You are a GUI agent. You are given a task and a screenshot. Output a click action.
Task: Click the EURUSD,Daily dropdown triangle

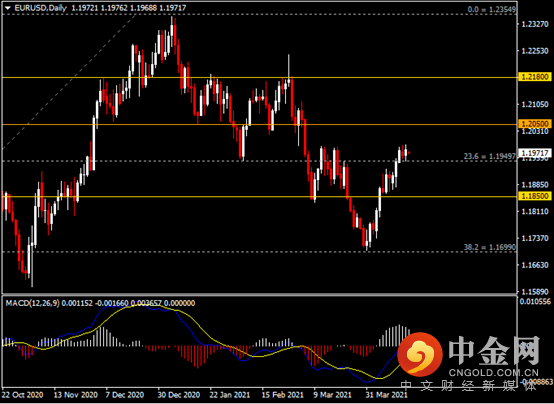pyautogui.click(x=8, y=8)
